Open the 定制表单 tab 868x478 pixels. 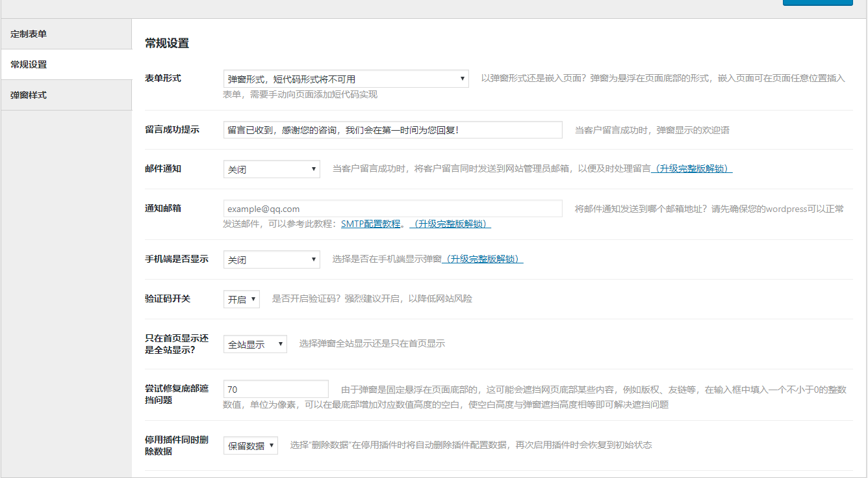66,34
